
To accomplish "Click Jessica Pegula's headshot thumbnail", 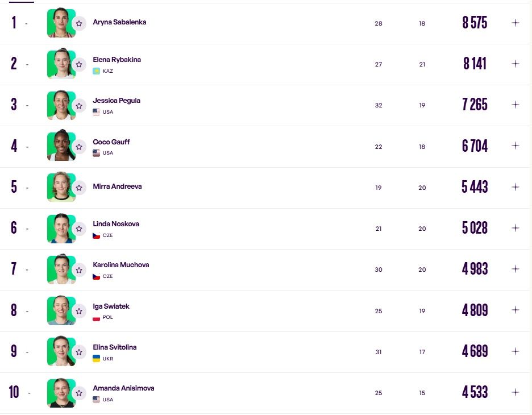I will [x=61, y=105].
